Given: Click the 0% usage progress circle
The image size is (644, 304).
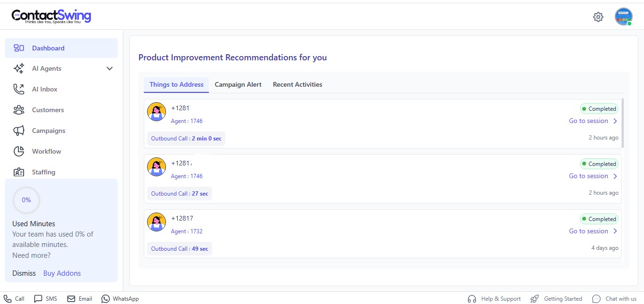Looking at the screenshot, I should (26, 200).
